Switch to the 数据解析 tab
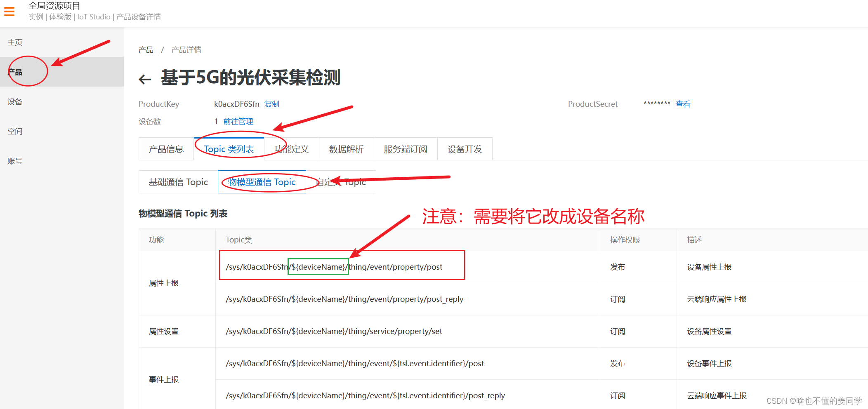868x409 pixels. point(346,149)
